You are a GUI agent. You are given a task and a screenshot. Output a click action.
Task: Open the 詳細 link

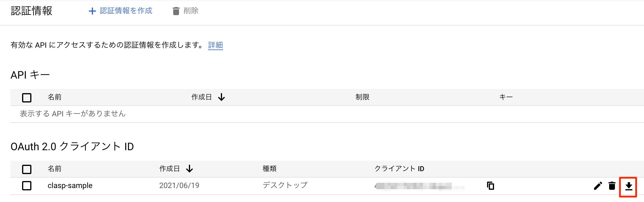(x=215, y=45)
